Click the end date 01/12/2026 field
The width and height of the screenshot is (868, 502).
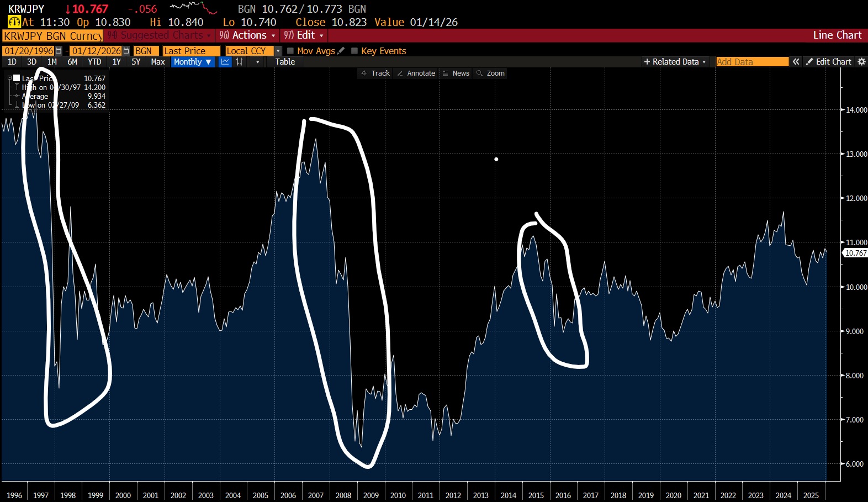coord(96,51)
